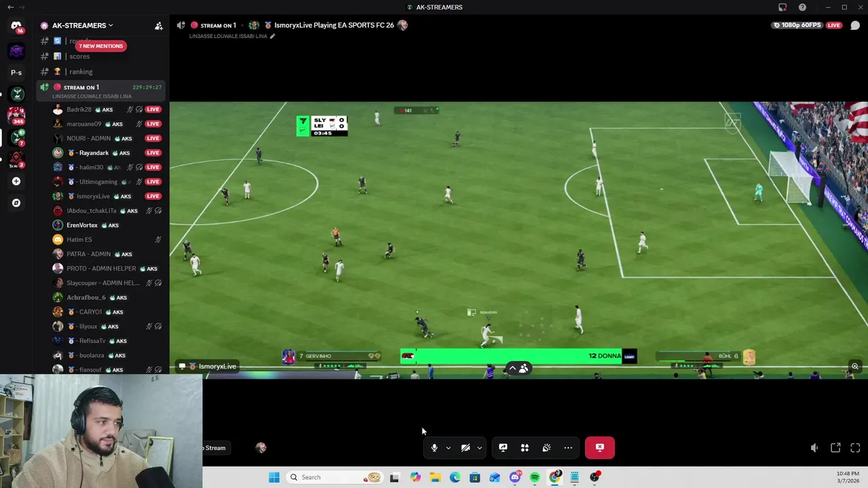Open 1080p 60FPS stream quality indicator
The image size is (868, 488).
[x=797, y=25]
